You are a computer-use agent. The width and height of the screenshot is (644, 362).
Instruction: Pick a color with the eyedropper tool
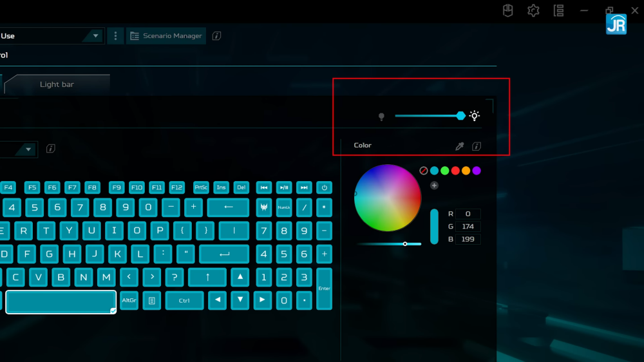(459, 146)
